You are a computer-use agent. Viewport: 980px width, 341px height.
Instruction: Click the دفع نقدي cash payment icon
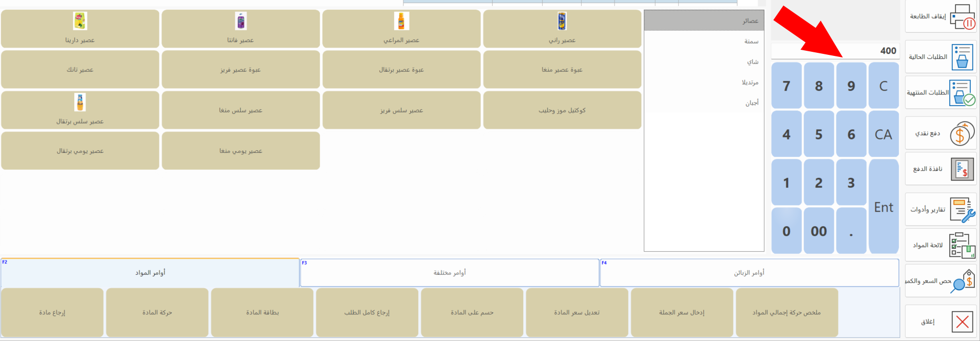pos(962,133)
